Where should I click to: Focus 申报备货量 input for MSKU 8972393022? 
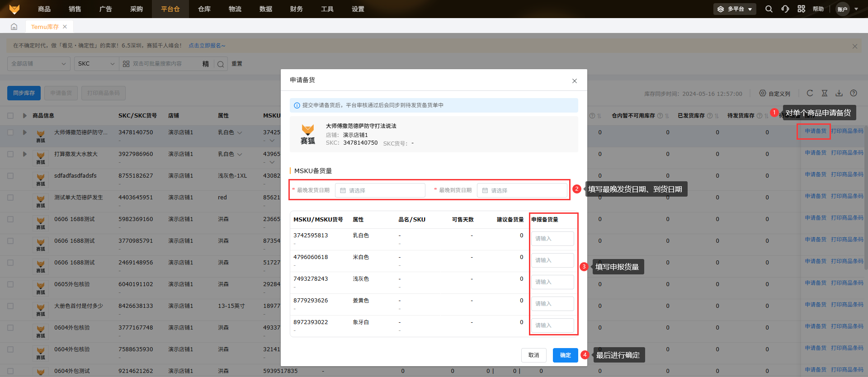[552, 325]
